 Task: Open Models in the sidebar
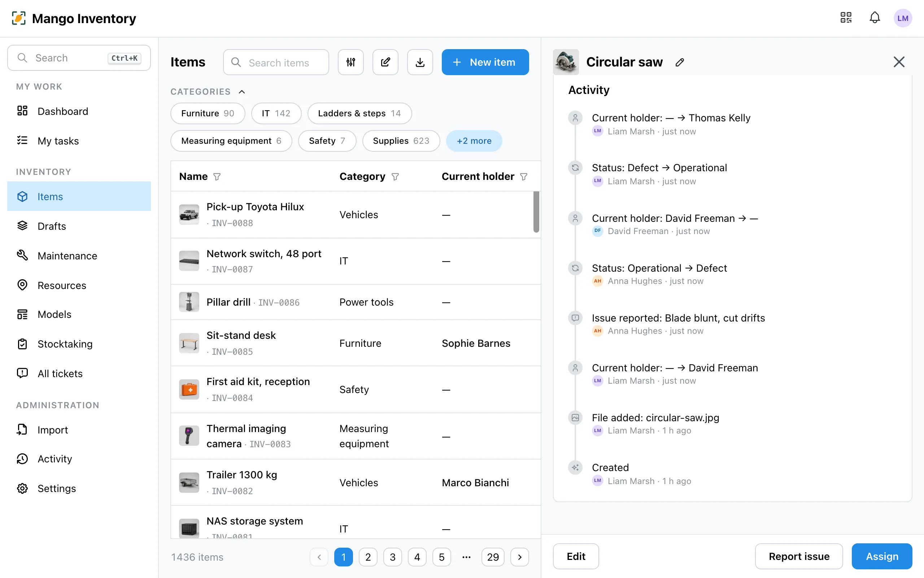(x=79, y=314)
